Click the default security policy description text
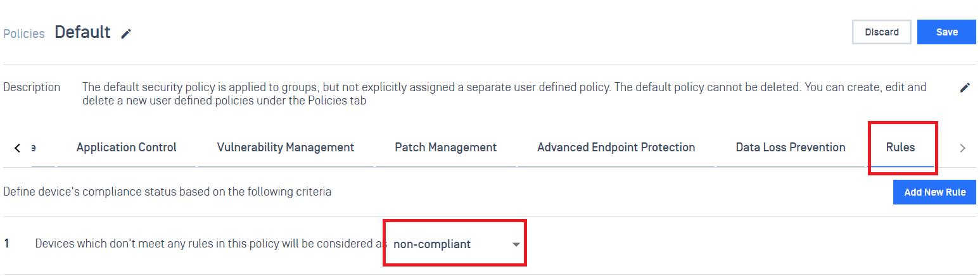The height and width of the screenshot is (276, 980). pos(504,94)
